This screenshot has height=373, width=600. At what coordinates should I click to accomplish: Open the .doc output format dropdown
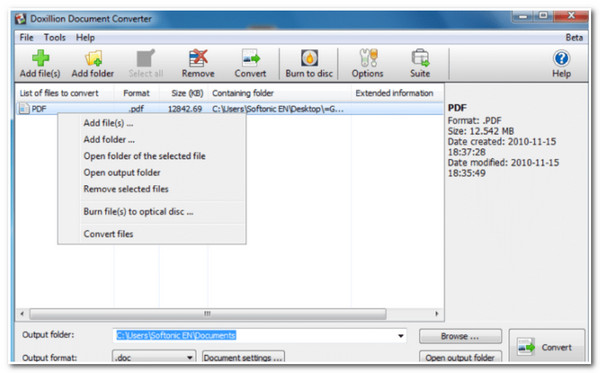pyautogui.click(x=154, y=357)
